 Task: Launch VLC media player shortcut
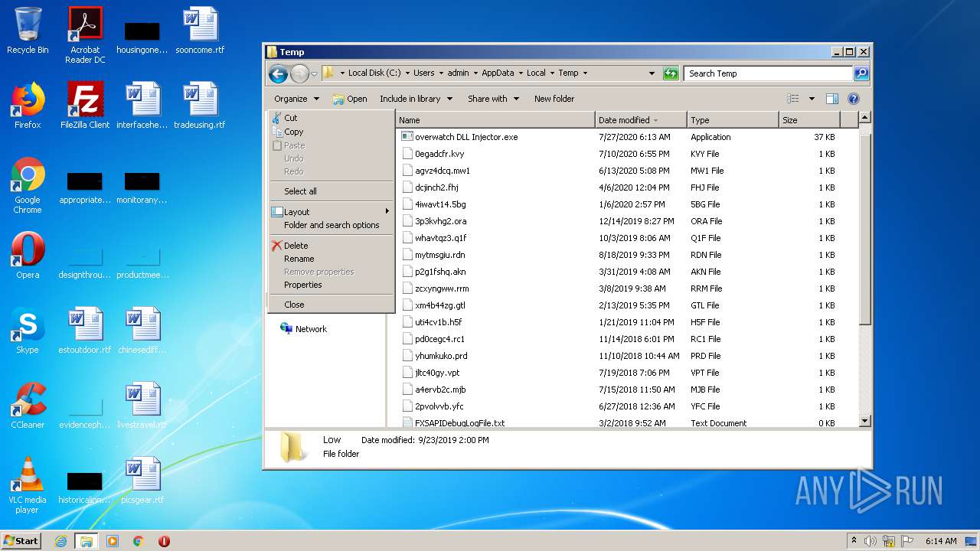click(28, 485)
